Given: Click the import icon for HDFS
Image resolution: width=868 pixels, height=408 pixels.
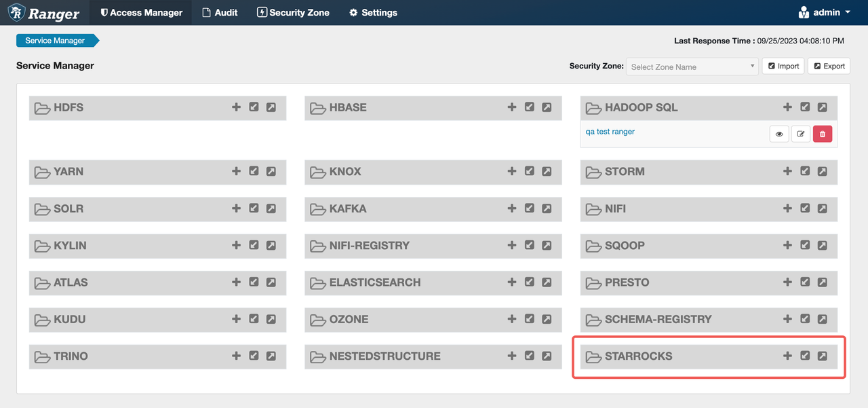Looking at the screenshot, I should pos(254,107).
